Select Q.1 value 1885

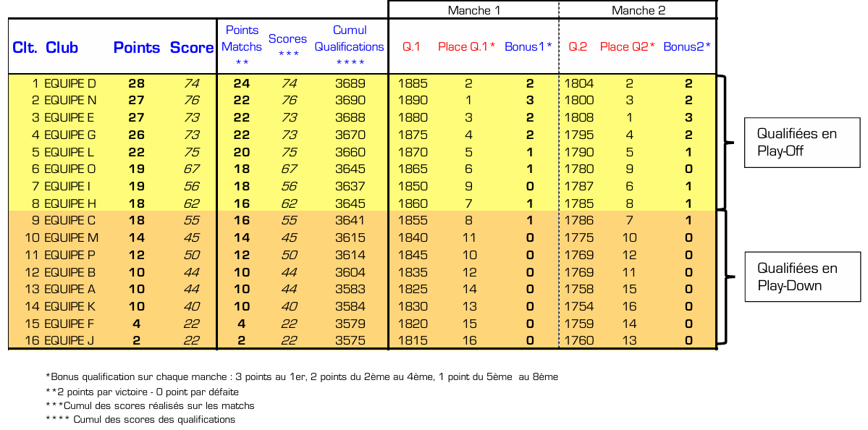pos(413,84)
